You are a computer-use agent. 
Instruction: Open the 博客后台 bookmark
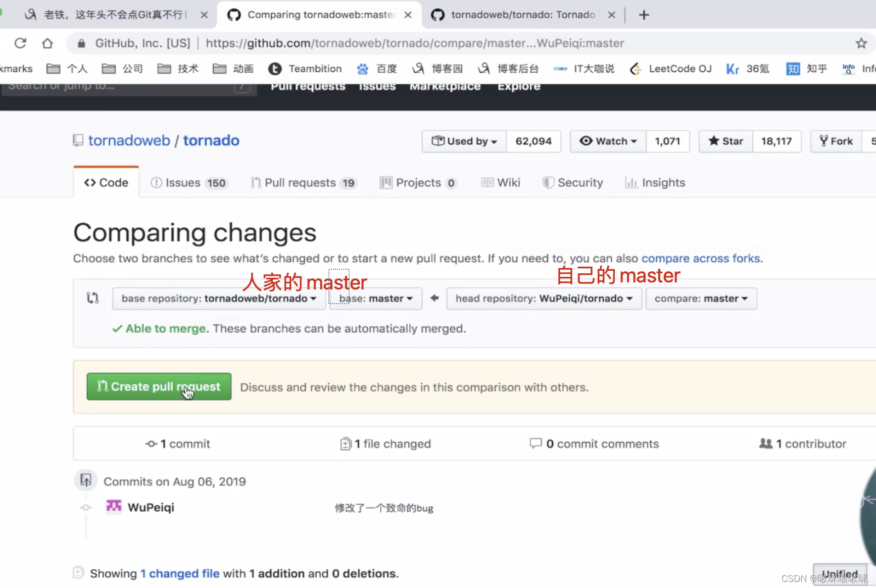[508, 69]
